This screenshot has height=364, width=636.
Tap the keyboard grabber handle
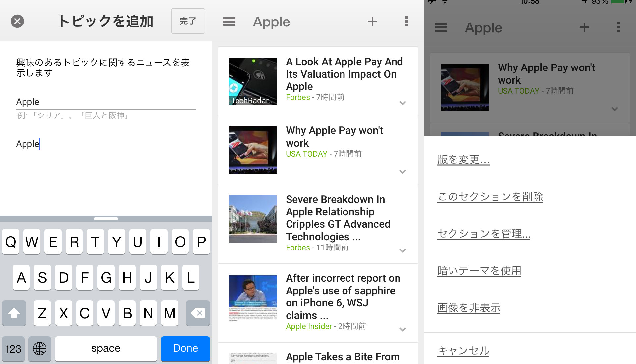tap(106, 219)
